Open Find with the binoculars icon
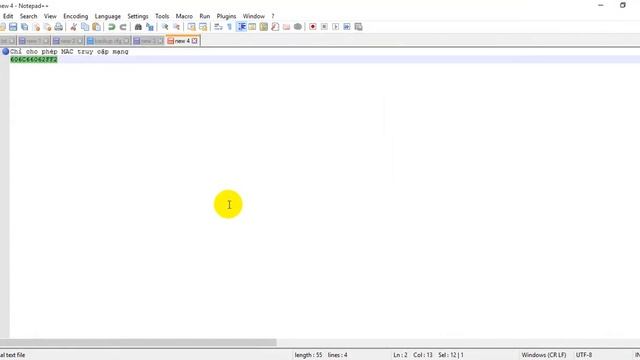The width and height of the screenshot is (640, 360). 138,27
